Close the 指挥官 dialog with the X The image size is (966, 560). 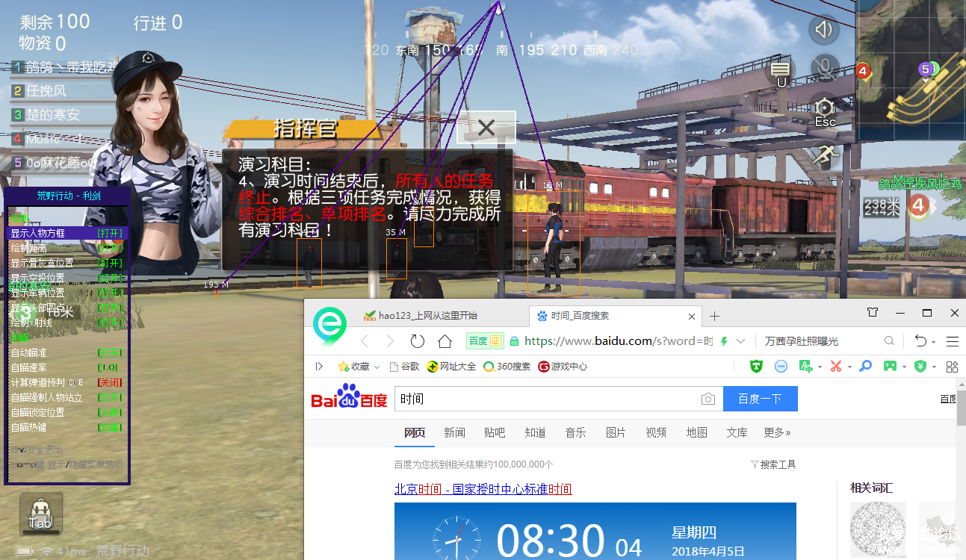[x=486, y=128]
